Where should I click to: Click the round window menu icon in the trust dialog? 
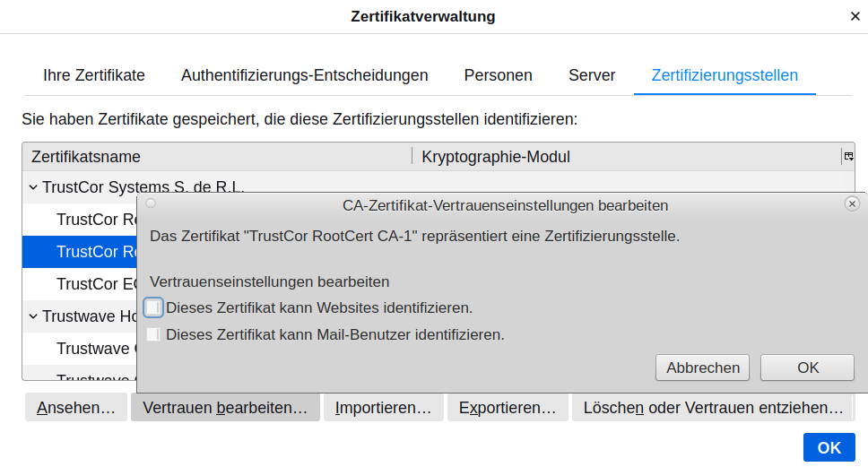point(151,203)
